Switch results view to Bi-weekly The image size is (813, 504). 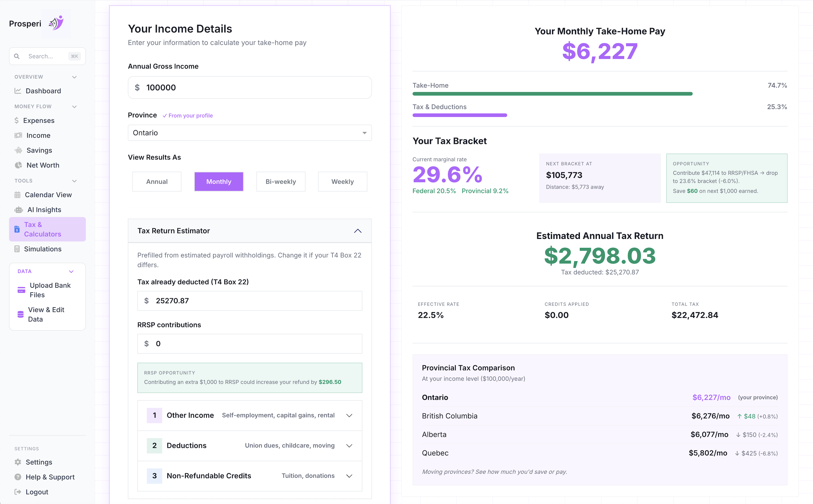coord(281,182)
